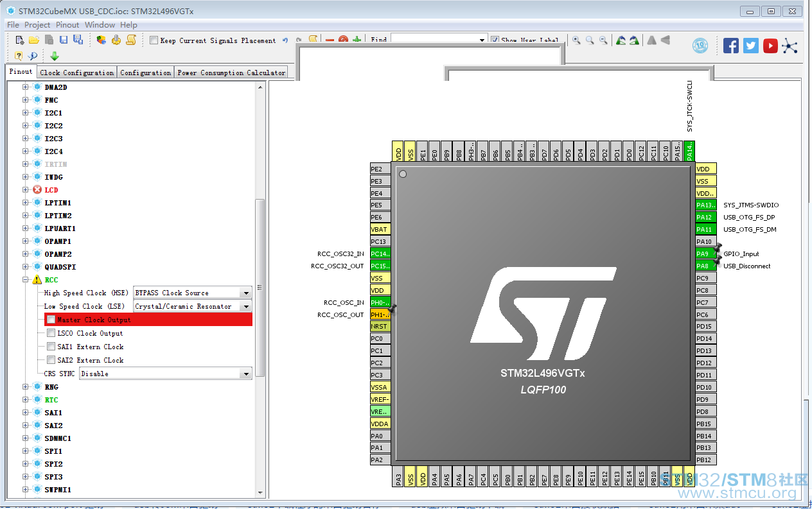This screenshot has width=812, height=509.
Task: Click the first zoom in magnifier icon
Action: (576, 40)
